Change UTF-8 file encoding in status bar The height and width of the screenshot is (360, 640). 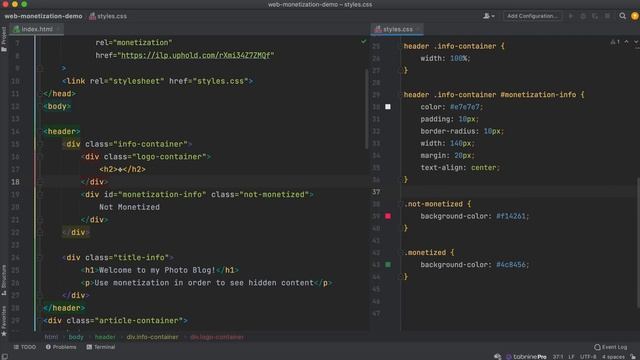pos(588,357)
